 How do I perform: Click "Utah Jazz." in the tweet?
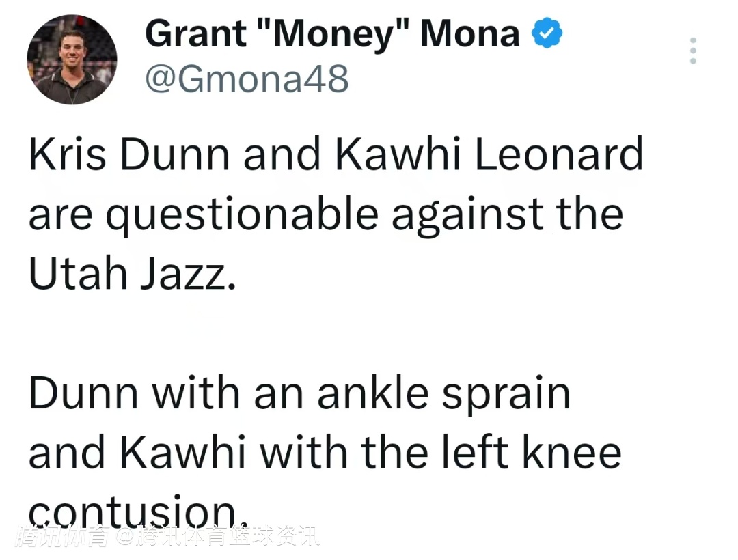133,273
